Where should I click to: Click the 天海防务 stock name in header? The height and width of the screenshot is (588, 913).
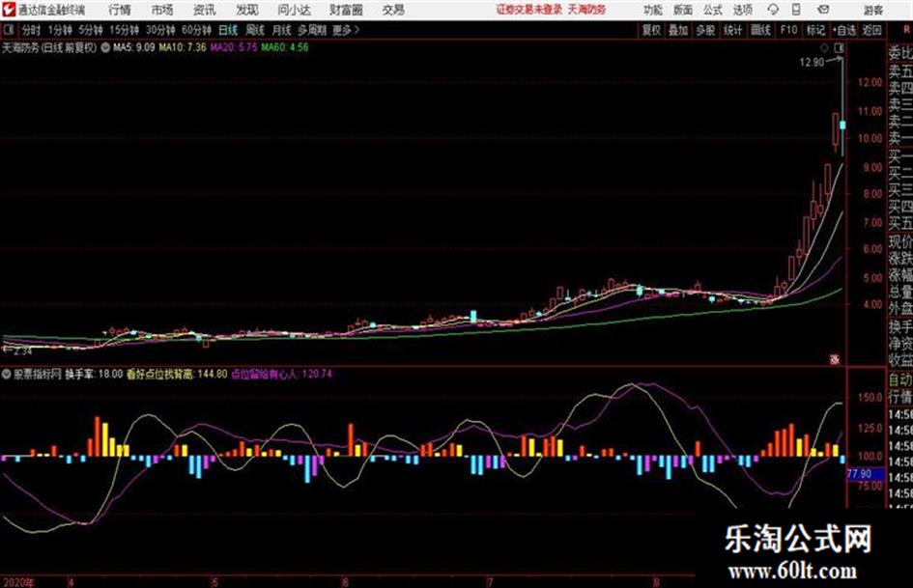pos(587,10)
